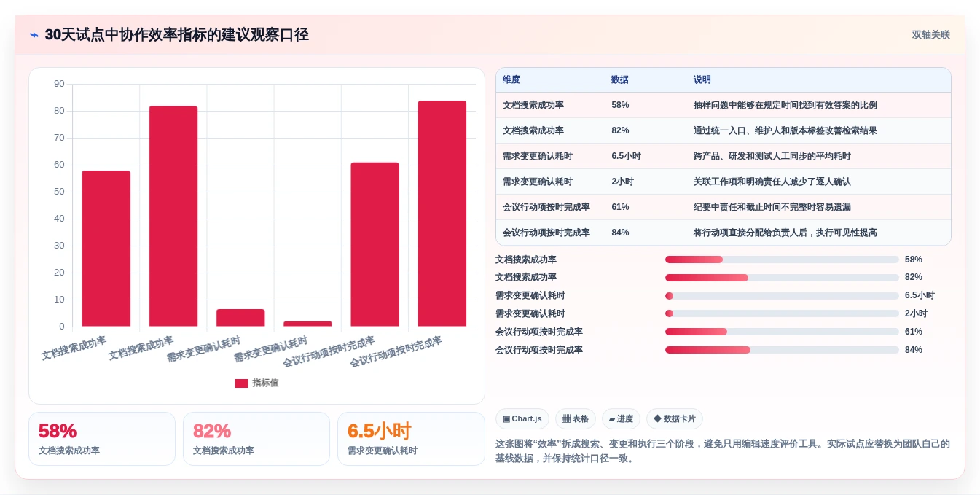Click the lightning icon beside the title

(34, 35)
